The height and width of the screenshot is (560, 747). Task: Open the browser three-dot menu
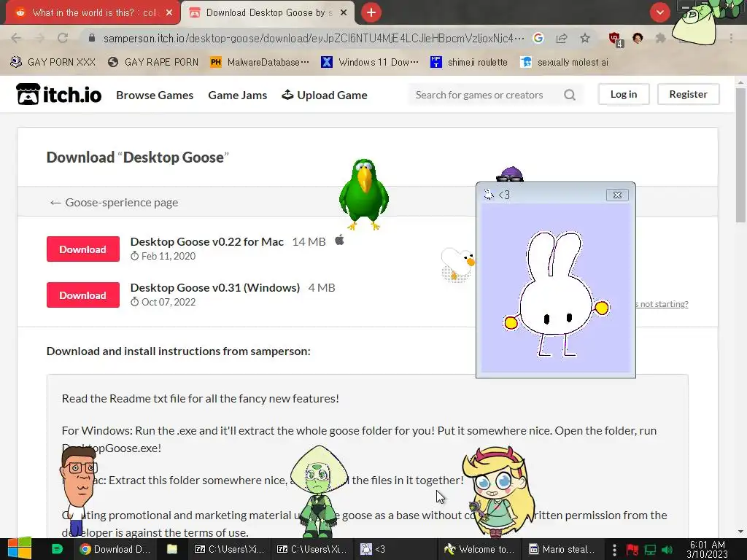coord(731,38)
